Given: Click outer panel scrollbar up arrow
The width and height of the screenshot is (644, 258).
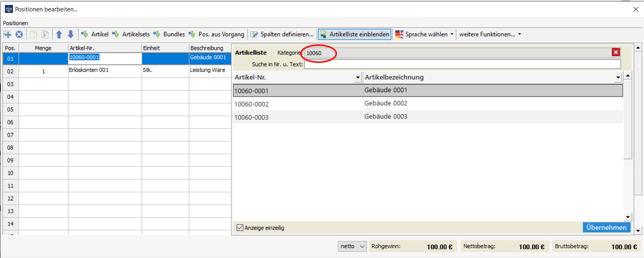Looking at the screenshot, I should coord(638,48).
